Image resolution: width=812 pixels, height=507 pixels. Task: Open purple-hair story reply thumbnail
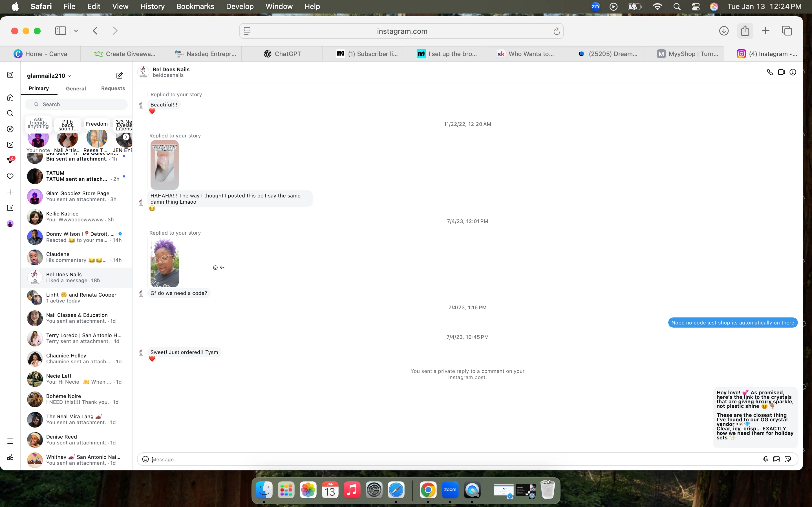(164, 263)
